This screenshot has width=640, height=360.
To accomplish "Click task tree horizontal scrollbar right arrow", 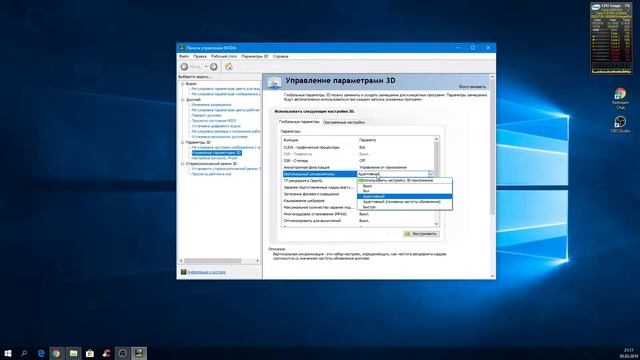I will [258, 261].
